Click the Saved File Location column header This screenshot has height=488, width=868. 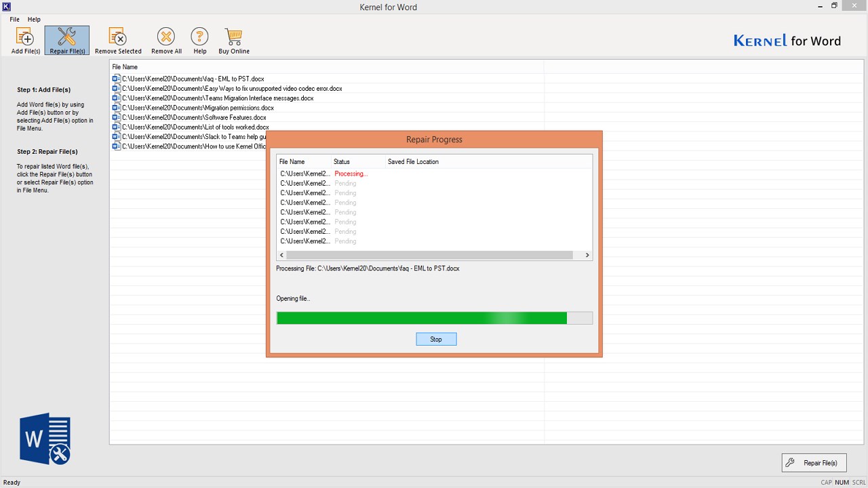(413, 162)
